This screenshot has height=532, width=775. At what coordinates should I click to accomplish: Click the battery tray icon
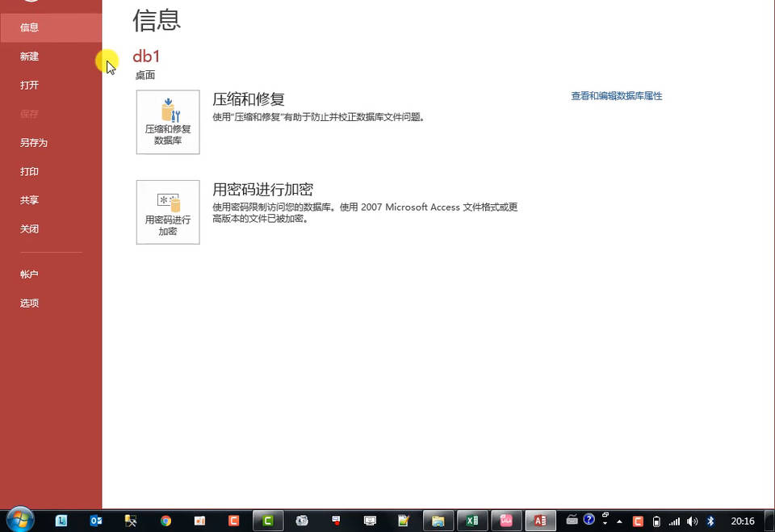point(656,522)
